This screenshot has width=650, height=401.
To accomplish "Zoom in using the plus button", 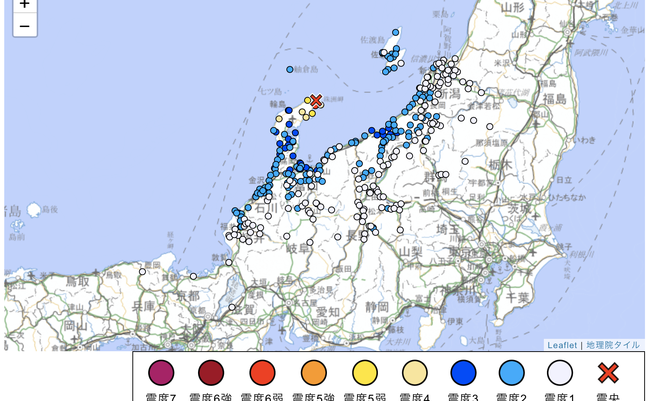I will [x=25, y=5].
